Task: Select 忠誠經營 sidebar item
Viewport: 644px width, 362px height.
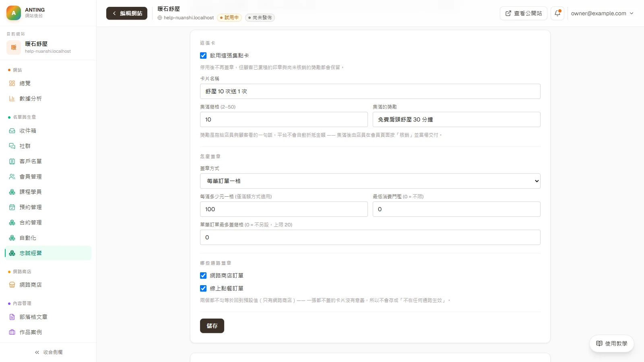Action: (x=48, y=253)
